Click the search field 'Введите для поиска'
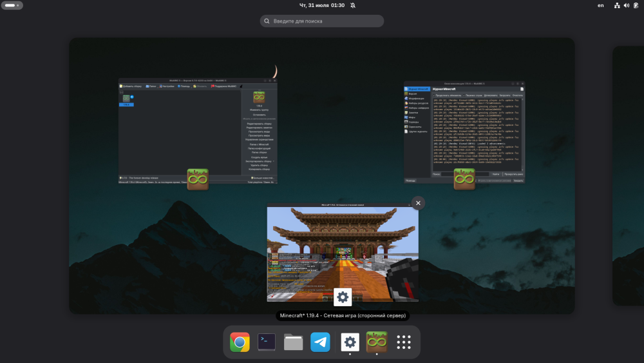644x363 pixels. [x=322, y=21]
